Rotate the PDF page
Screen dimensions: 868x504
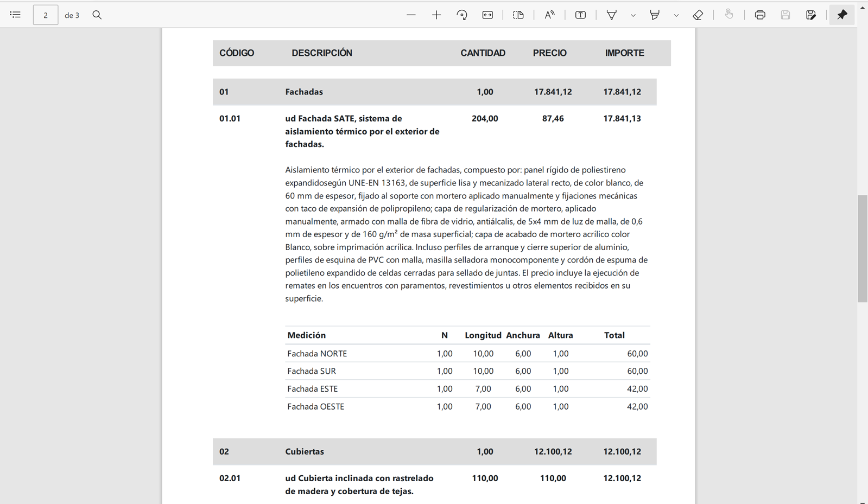tap(462, 15)
